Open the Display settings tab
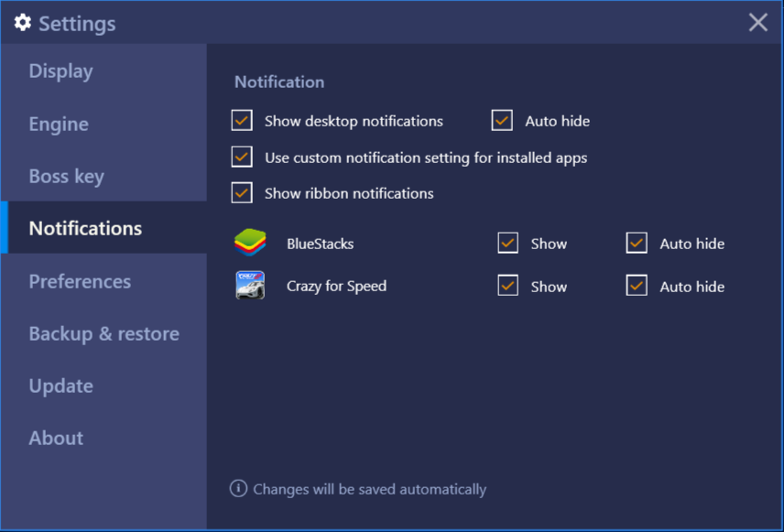784x532 pixels. pyautogui.click(x=103, y=71)
